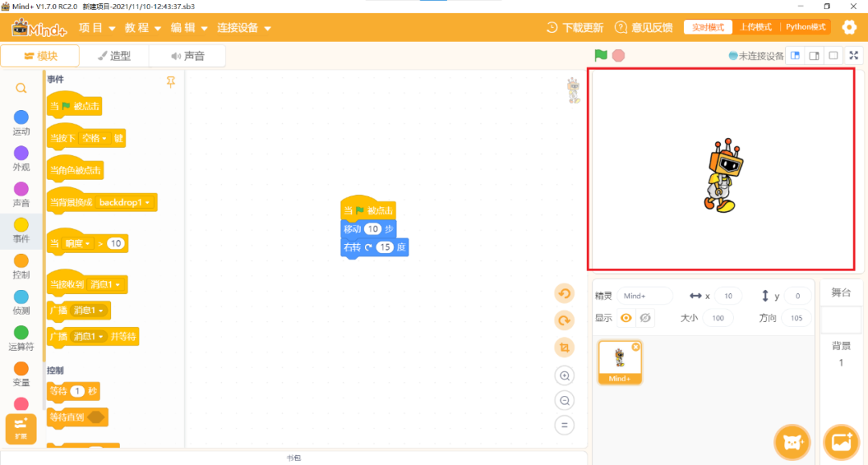Delete the Mind+ sprite via x badge
This screenshot has width=868, height=465.
pos(636,347)
